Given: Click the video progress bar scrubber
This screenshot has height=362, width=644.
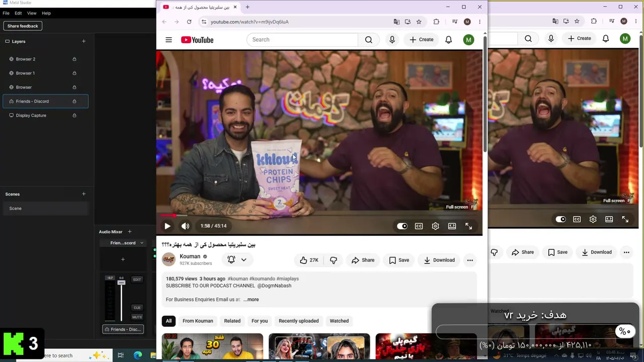Looking at the screenshot, I should [x=174, y=215].
